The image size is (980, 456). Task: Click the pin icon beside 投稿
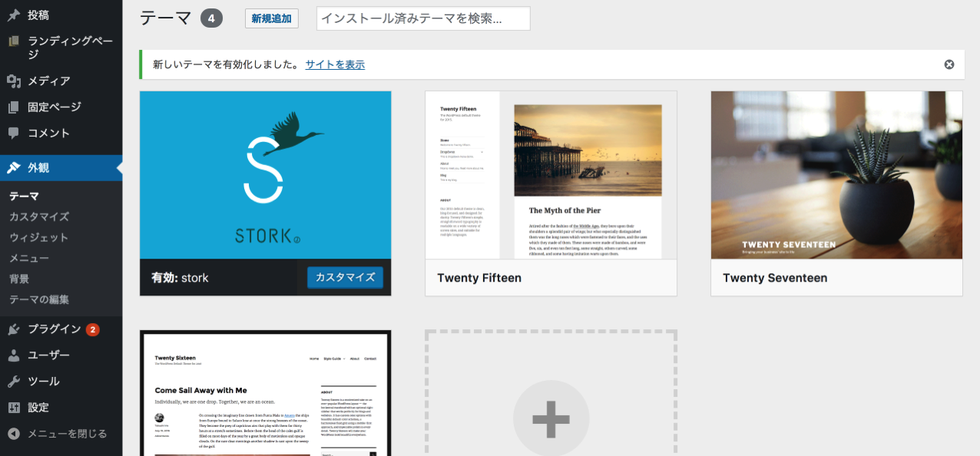click(14, 15)
